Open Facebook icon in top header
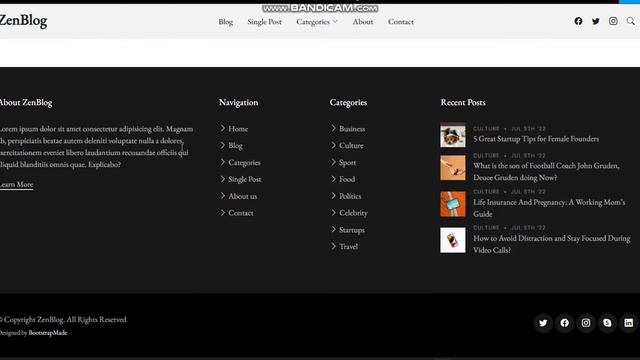The height and width of the screenshot is (360, 640). (x=578, y=21)
